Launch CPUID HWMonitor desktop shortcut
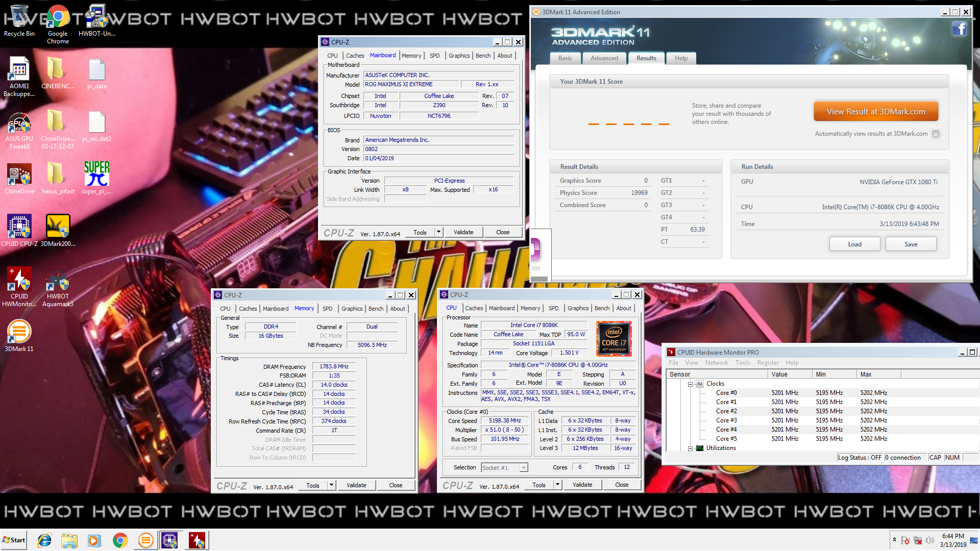 point(19,287)
